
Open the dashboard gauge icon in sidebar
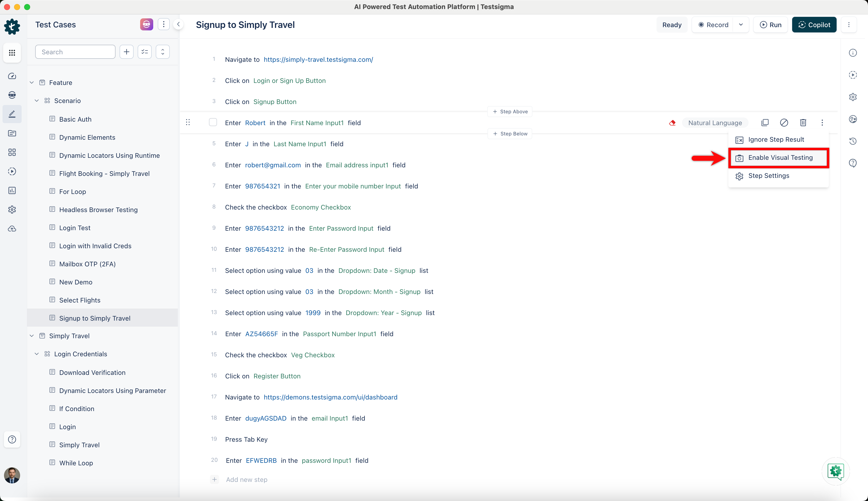point(12,76)
